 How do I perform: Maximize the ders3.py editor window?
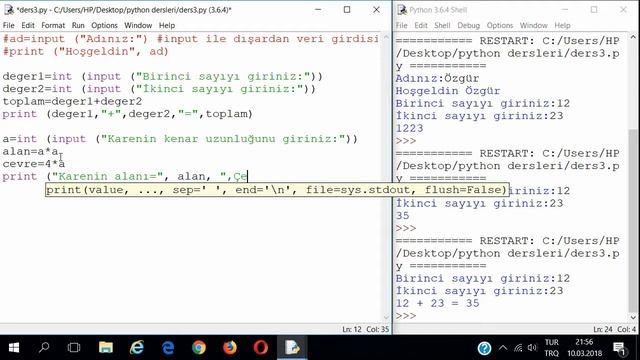point(347,9)
